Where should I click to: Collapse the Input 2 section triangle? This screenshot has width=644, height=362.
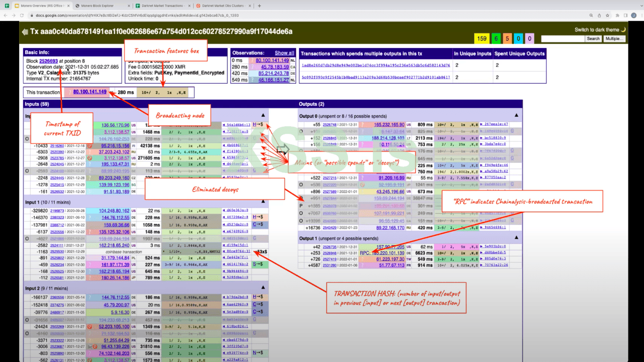tap(263, 288)
